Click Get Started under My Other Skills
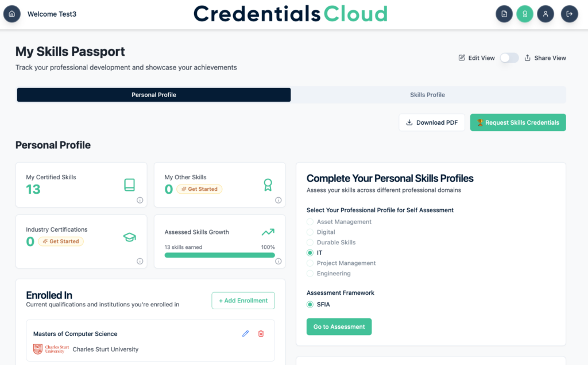The width and height of the screenshot is (588, 365). (x=199, y=189)
